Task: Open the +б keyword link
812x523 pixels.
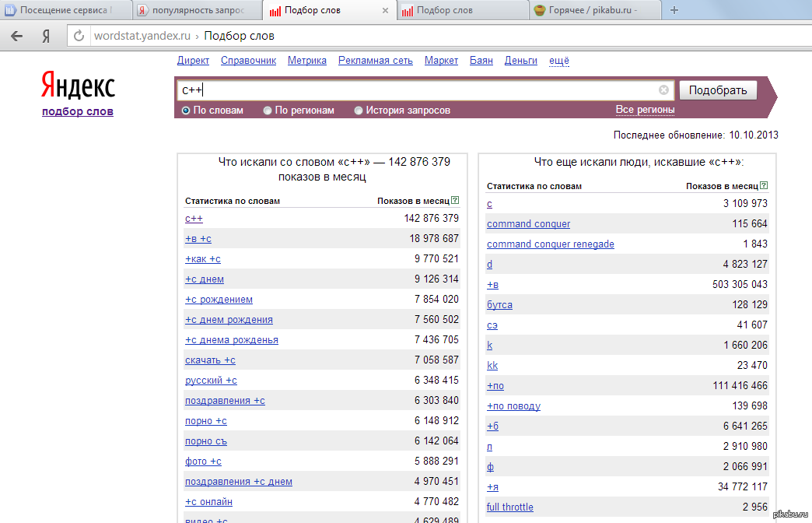Action: pyautogui.click(x=492, y=426)
